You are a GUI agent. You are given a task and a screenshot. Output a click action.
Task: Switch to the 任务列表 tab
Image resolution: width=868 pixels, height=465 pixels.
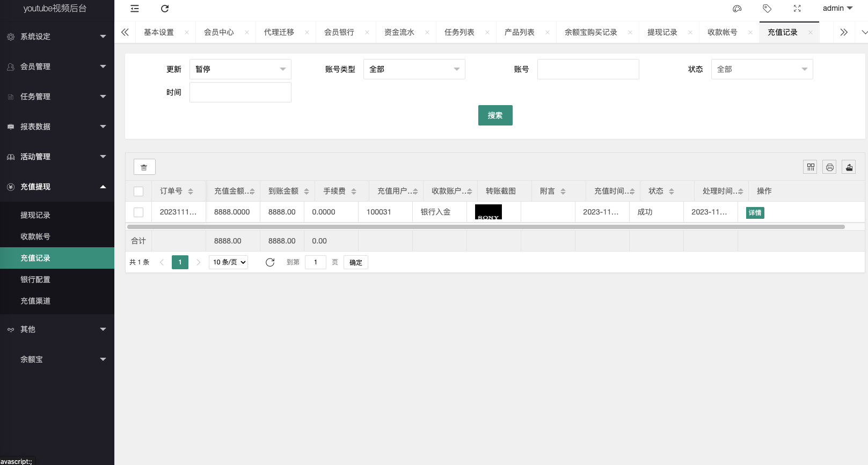coord(459,32)
